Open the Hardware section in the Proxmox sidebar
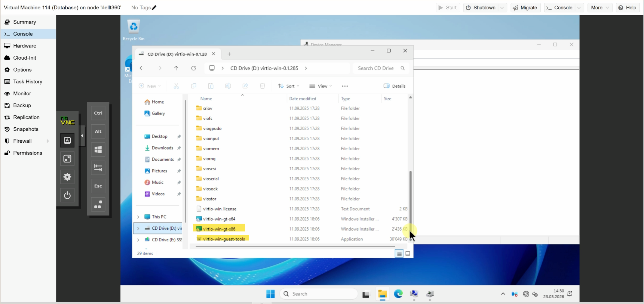 25,46
